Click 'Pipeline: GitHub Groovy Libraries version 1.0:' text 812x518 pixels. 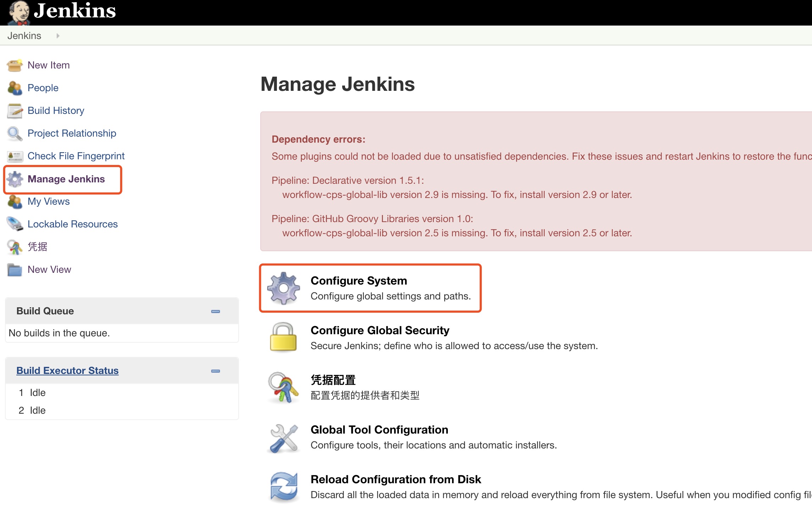[372, 219]
